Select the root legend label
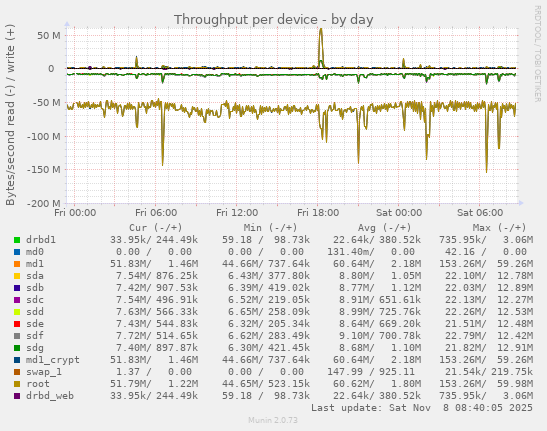The image size is (547, 431). 38,384
